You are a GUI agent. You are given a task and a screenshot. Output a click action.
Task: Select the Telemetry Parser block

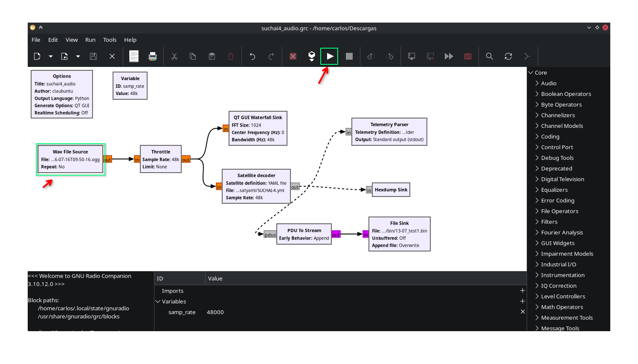389,132
